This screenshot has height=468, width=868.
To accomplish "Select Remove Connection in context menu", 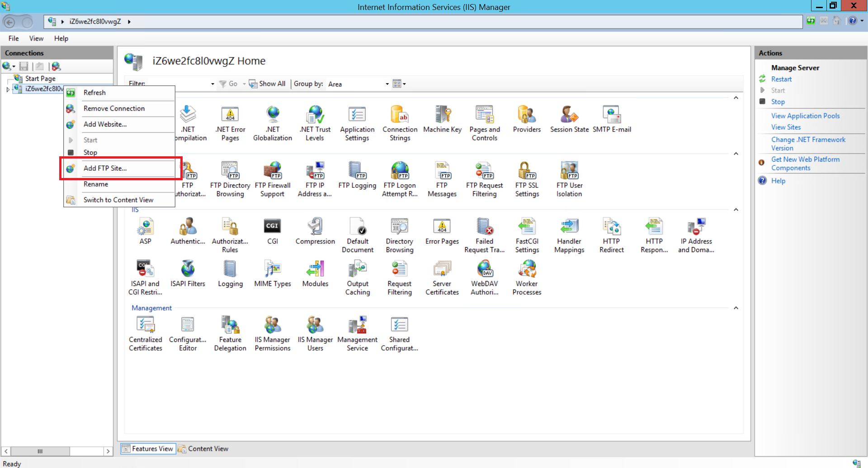I will (119, 108).
